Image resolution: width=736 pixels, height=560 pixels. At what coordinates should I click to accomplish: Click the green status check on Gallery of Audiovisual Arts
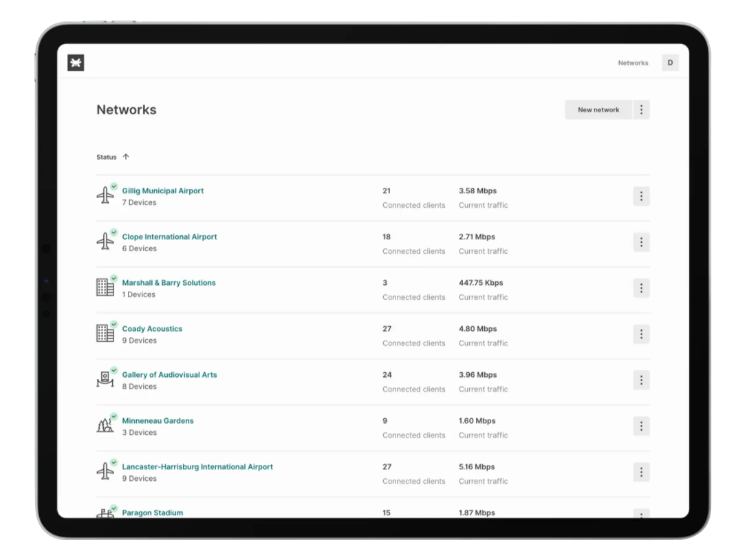click(x=114, y=370)
